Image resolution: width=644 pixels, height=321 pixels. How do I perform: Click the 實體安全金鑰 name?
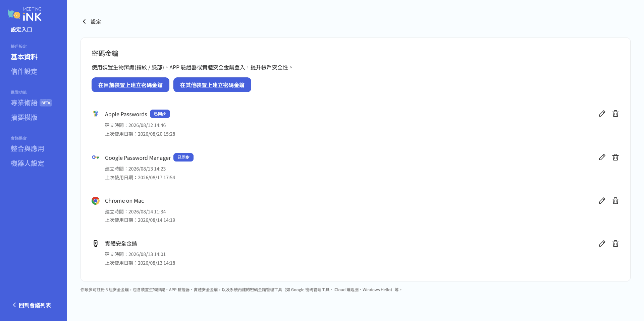coord(121,244)
